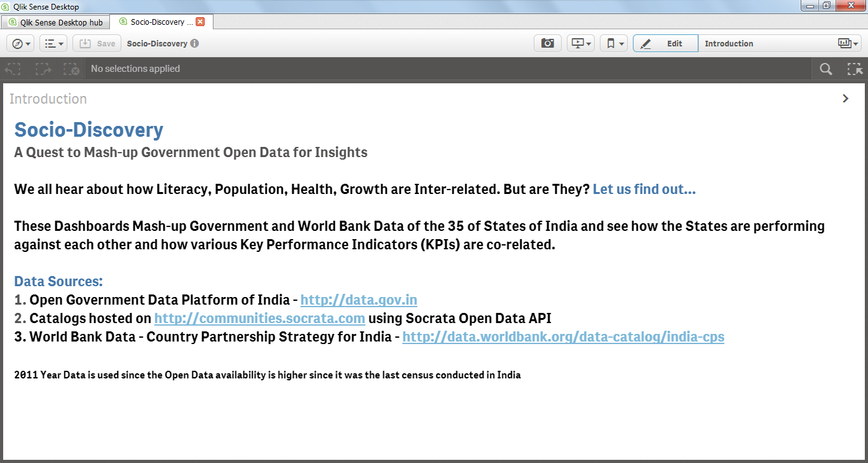Open the global list menu dropdown
The image size is (868, 463).
coord(53,43)
